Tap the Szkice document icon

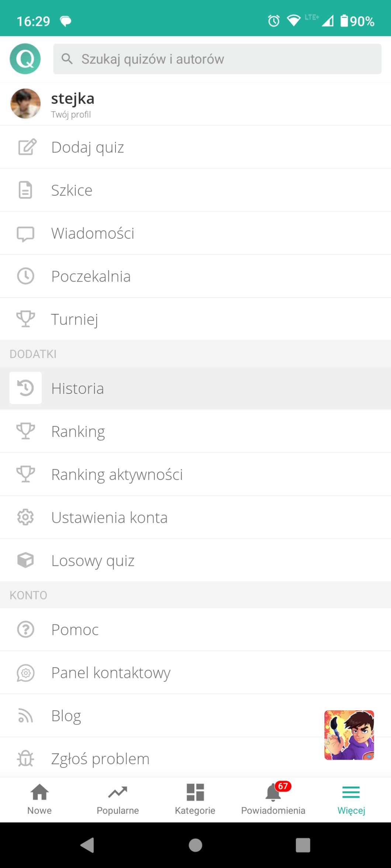click(x=25, y=190)
